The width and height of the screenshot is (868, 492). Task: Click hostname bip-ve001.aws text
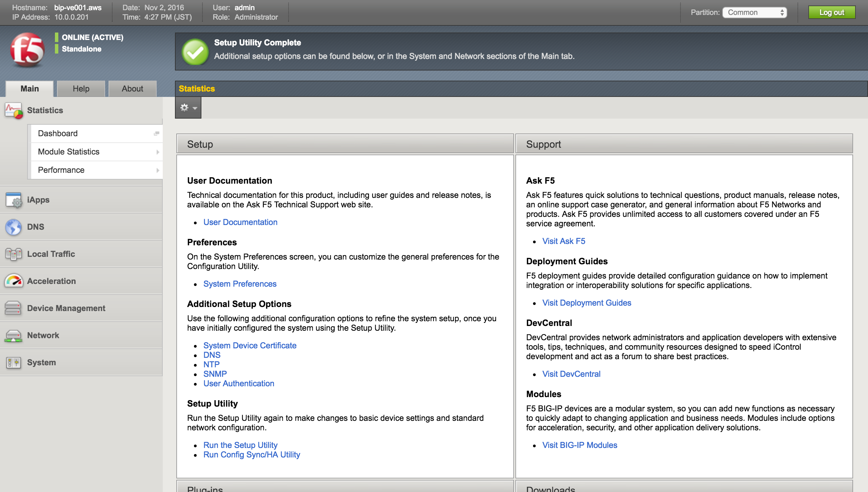78,7
